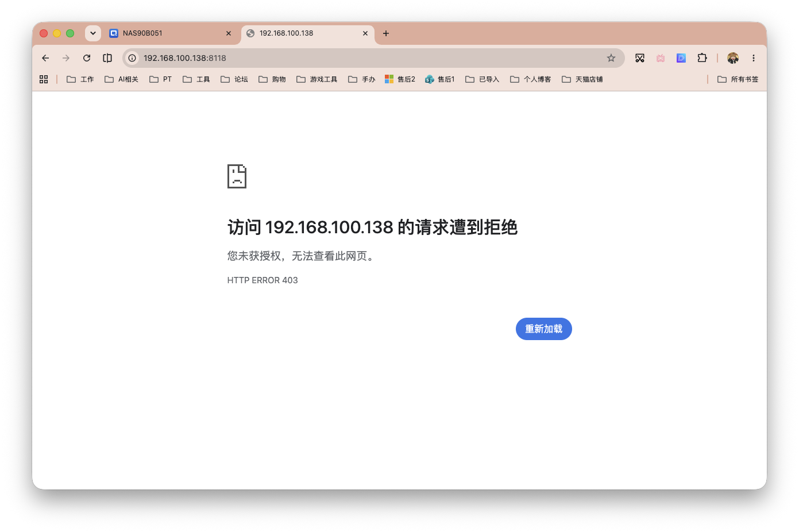The width and height of the screenshot is (799, 532).
Task: Click the heading 访问 192.168.100.138 的请求遭到拒绝
Action: [372, 228]
